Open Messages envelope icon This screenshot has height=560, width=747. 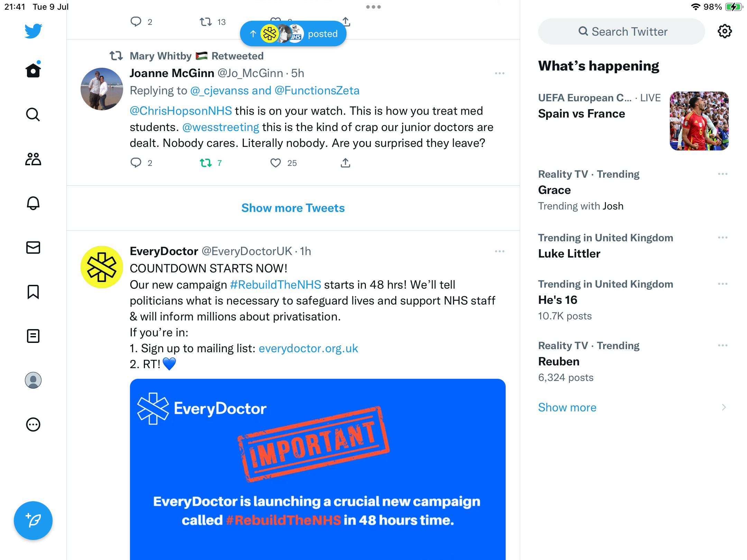[x=33, y=248]
